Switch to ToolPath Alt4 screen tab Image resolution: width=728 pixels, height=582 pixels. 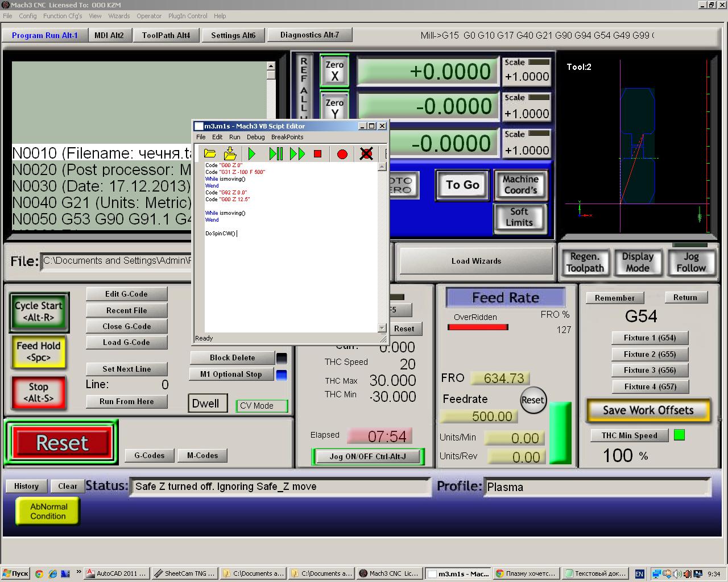pyautogui.click(x=166, y=35)
